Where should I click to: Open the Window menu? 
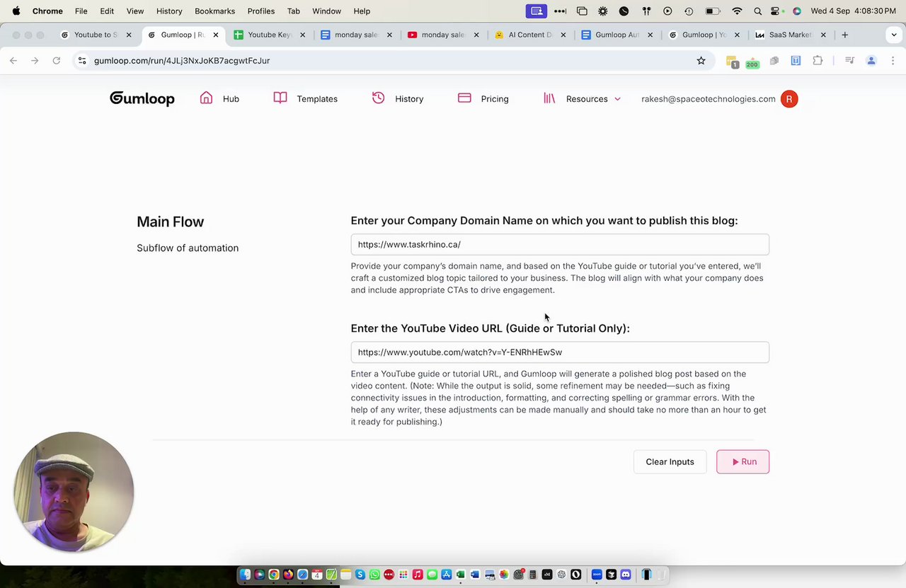[326, 11]
